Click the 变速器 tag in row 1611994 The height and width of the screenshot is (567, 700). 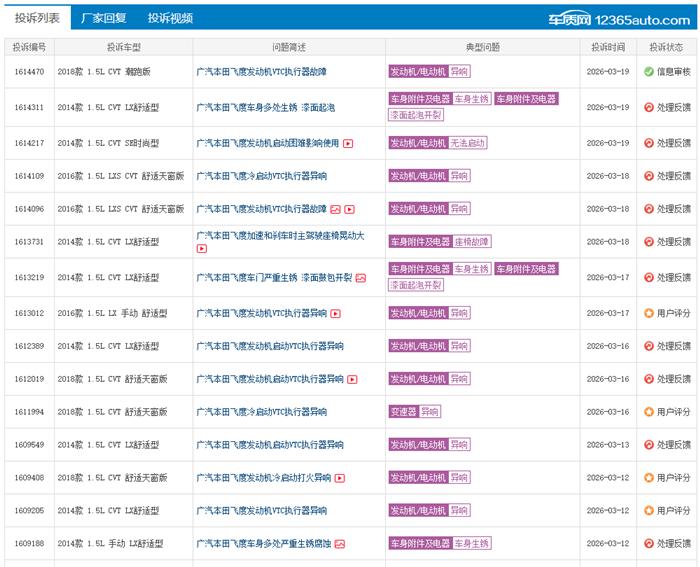(403, 412)
